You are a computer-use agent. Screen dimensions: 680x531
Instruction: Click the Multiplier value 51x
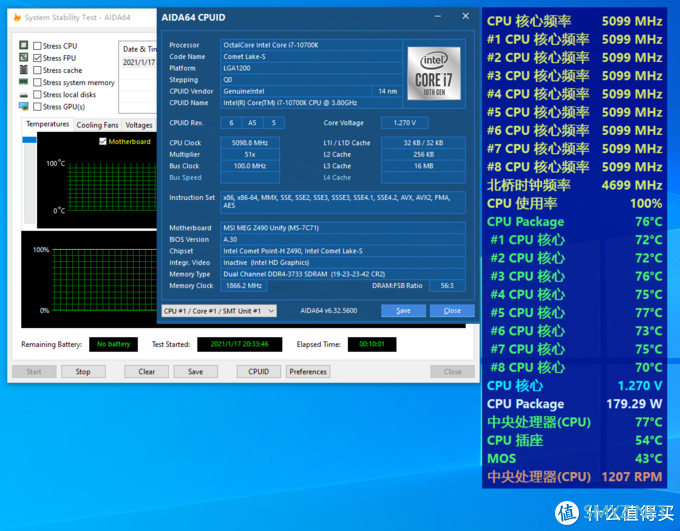(x=250, y=154)
